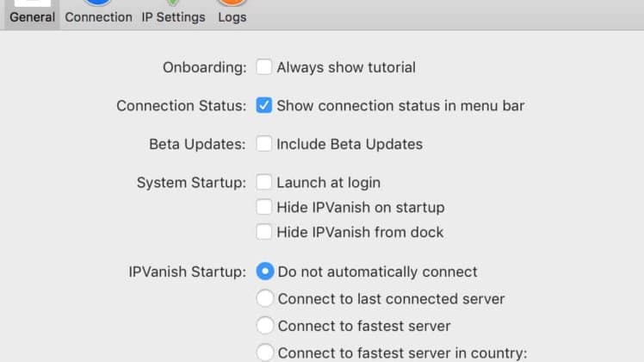Image resolution: width=644 pixels, height=362 pixels.
Task: Uncheck Show connection status in menu bar
Action: [x=263, y=105]
